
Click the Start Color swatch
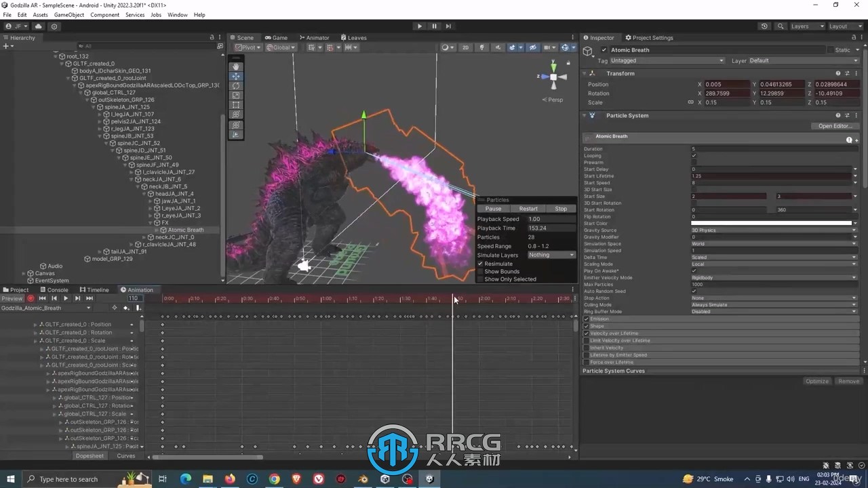click(771, 224)
